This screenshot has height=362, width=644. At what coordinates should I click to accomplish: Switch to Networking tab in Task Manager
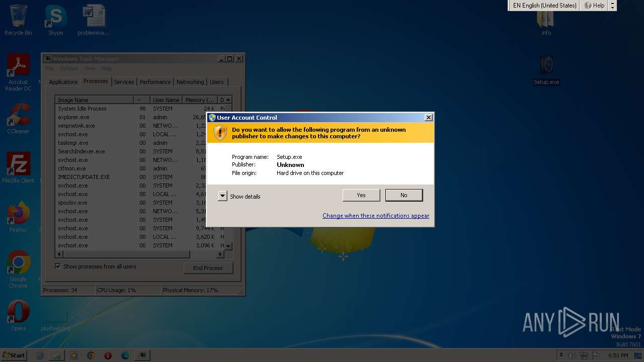tap(190, 82)
